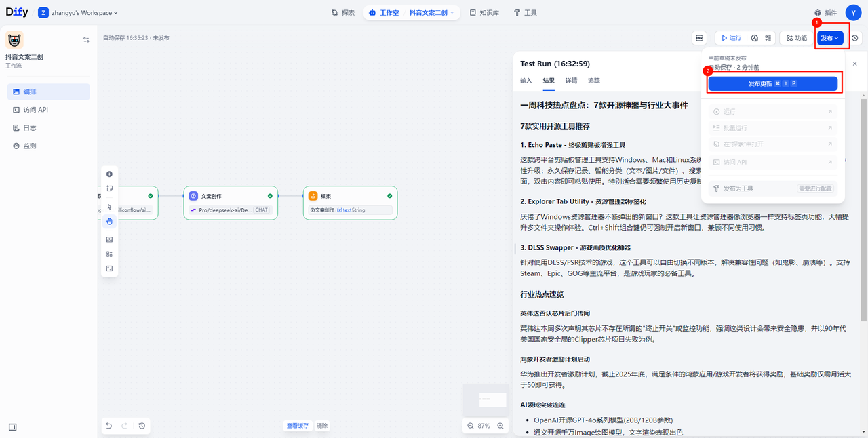868x438 pixels.
Task: Toggle the left sidebar collapse icon
Action: click(x=12, y=427)
